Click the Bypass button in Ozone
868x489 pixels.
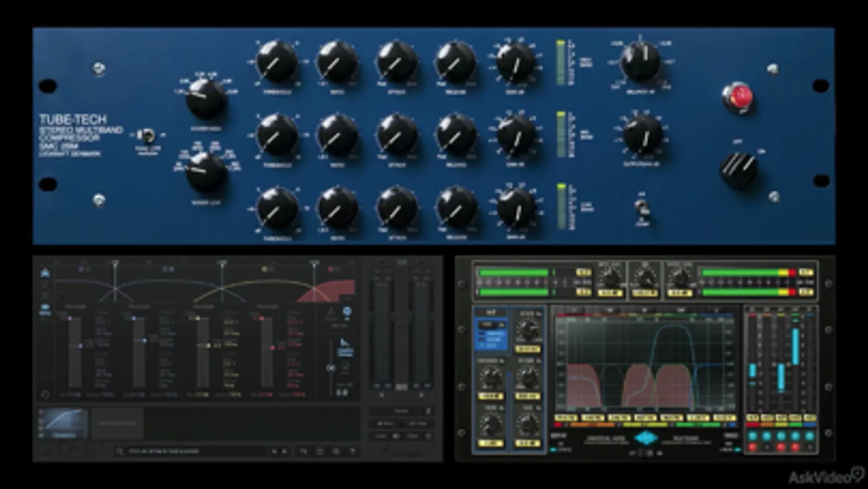(401, 411)
